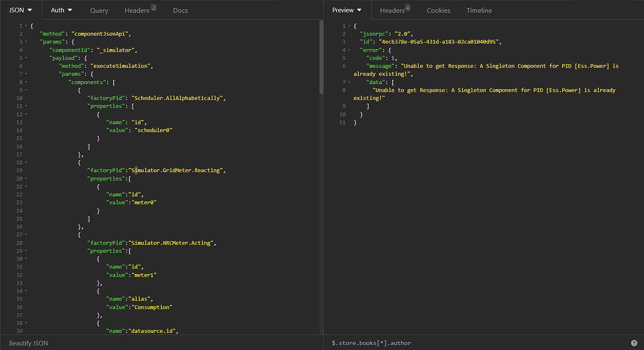This screenshot has height=350, width=644.
Task: Click the error "message" text in response
Action: 486,70
